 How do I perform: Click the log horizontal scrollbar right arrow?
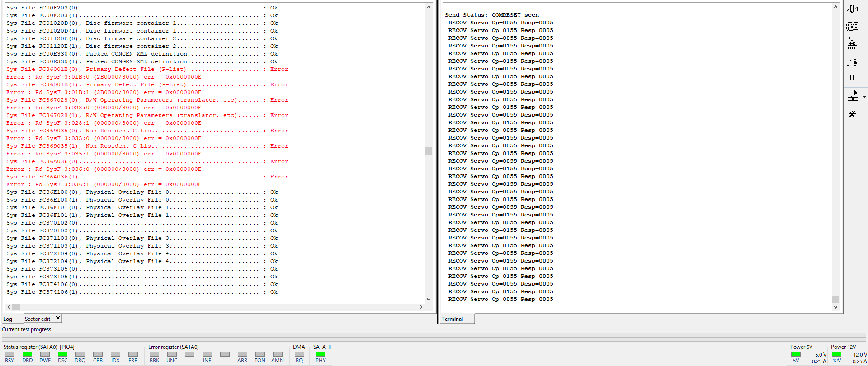pos(421,307)
